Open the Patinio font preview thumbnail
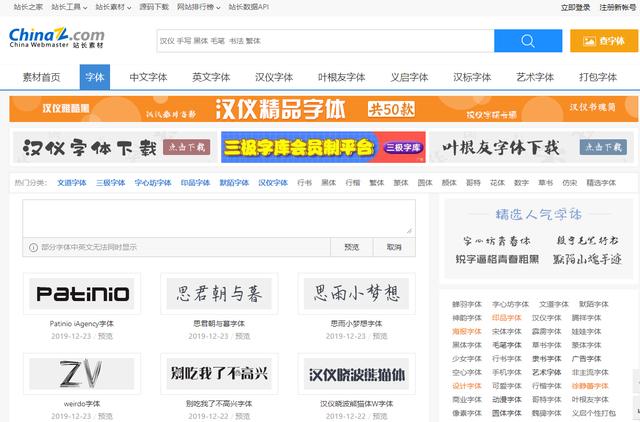 pos(82,294)
